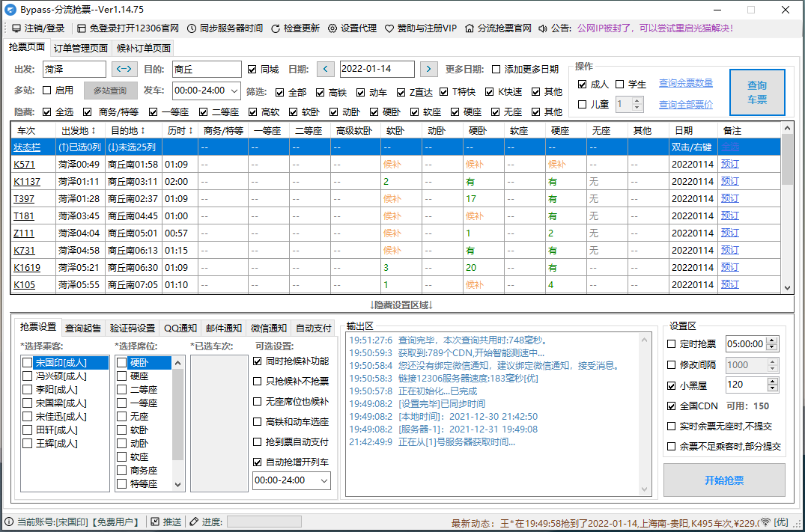Click the heart icon for 赞助与注册VIP

[389, 29]
